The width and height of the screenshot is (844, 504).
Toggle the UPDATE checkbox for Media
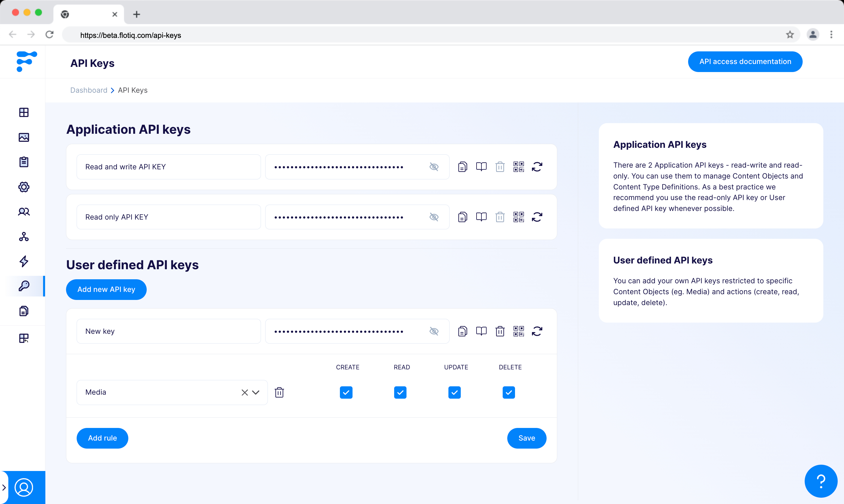(x=454, y=392)
